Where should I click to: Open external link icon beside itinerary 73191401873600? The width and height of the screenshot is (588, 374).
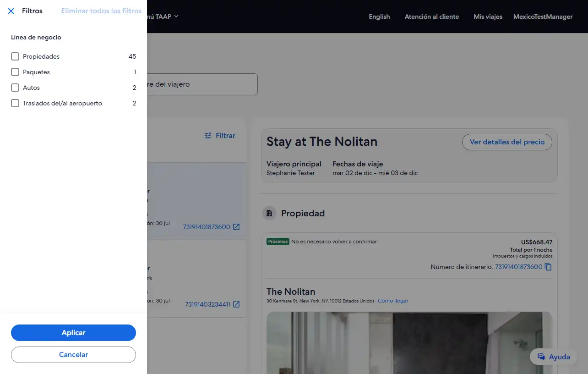coord(236,227)
